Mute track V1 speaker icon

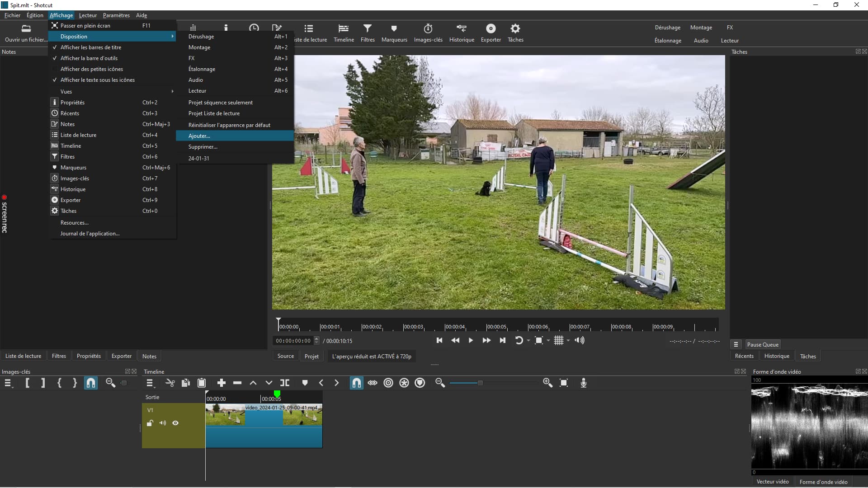(x=163, y=423)
